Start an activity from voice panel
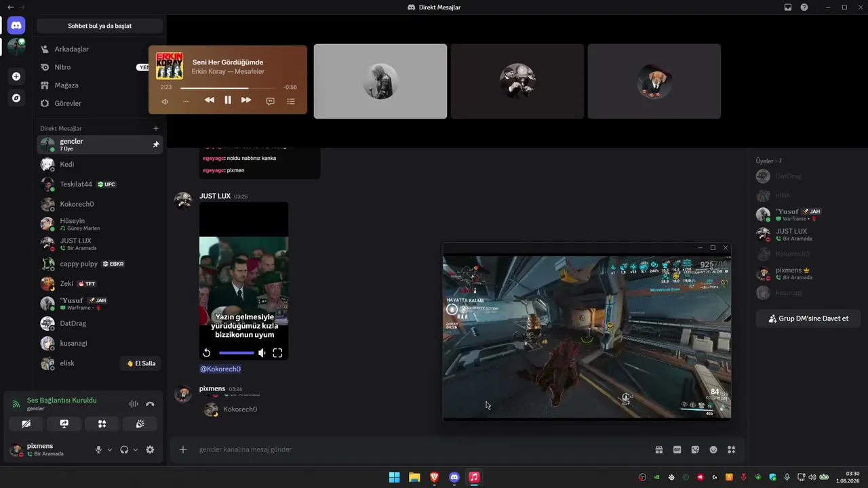The width and height of the screenshot is (868, 488). [102, 424]
